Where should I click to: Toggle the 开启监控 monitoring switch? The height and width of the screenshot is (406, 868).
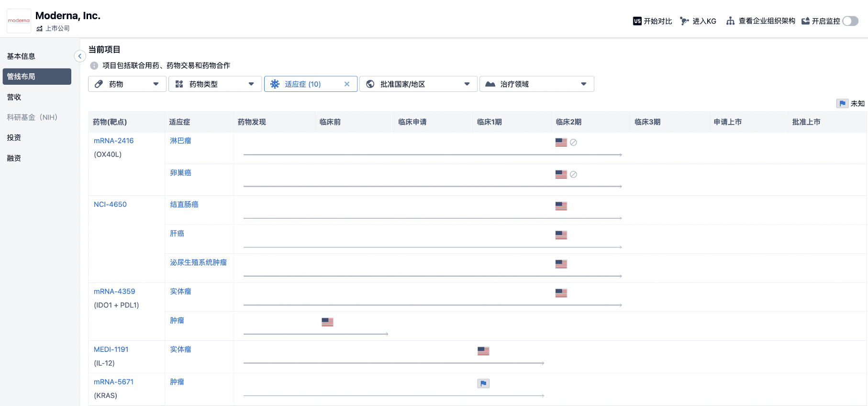pyautogui.click(x=850, y=21)
